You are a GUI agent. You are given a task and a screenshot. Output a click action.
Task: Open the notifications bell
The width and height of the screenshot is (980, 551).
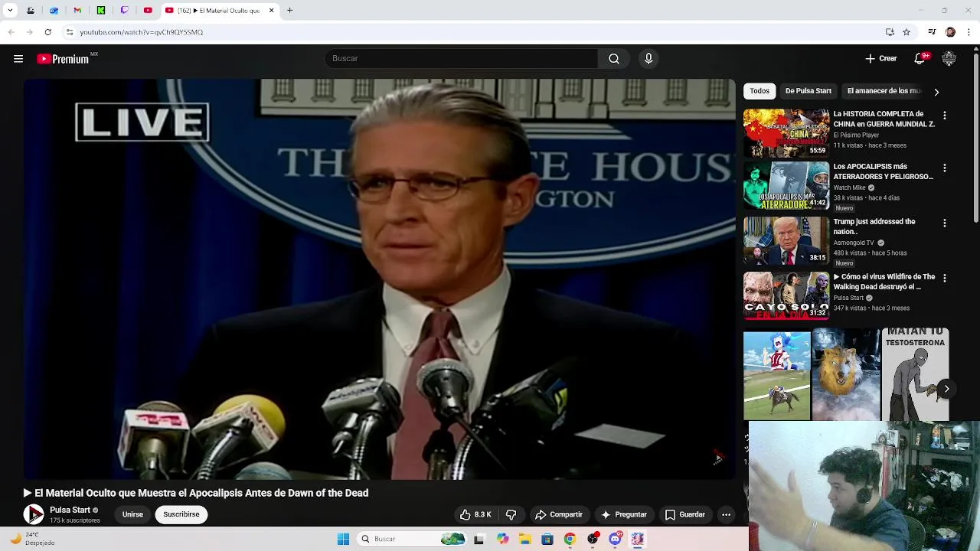(x=920, y=59)
